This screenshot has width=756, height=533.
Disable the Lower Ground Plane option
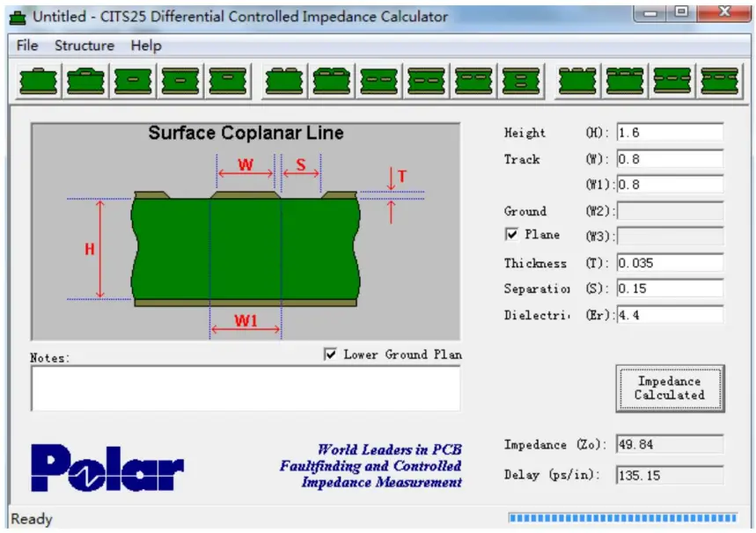pyautogui.click(x=331, y=354)
